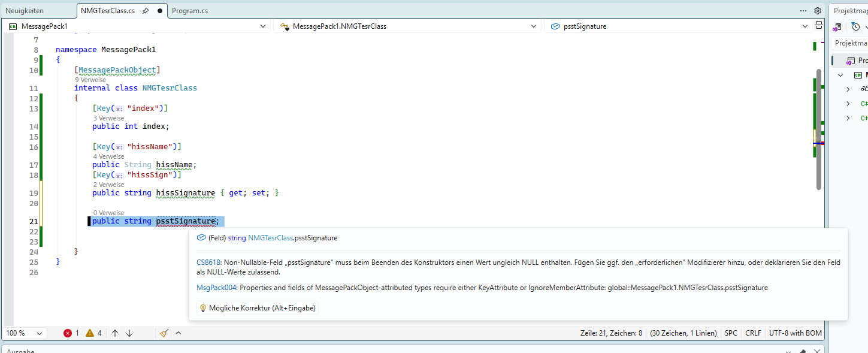The height and width of the screenshot is (353, 868).
Task: Click the pending changes filter clock icon
Action: click(855, 26)
